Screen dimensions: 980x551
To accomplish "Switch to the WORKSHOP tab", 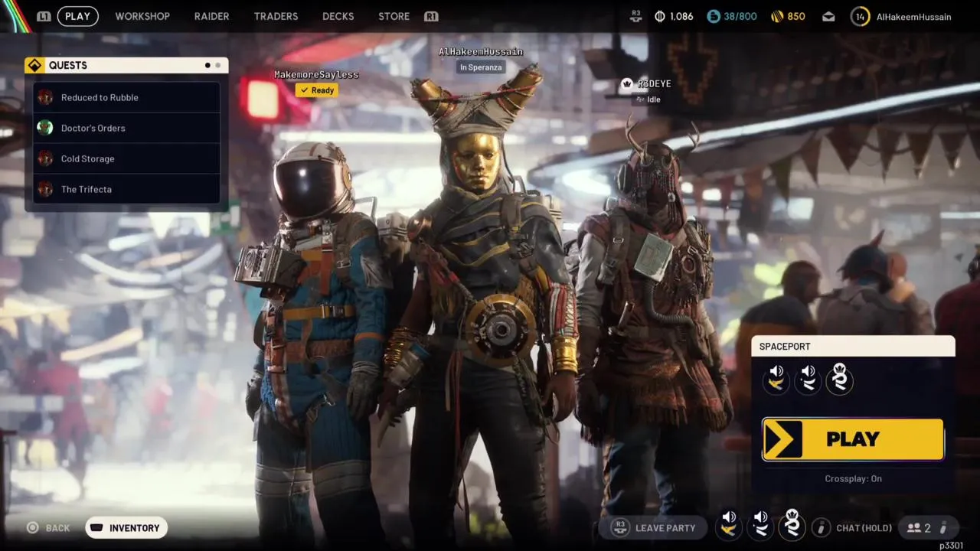I will pyautogui.click(x=142, y=16).
